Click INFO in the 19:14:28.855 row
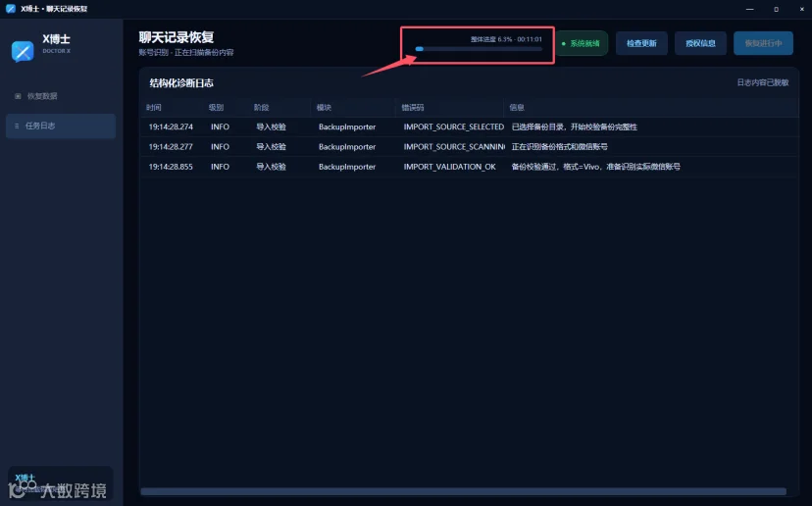 click(220, 167)
